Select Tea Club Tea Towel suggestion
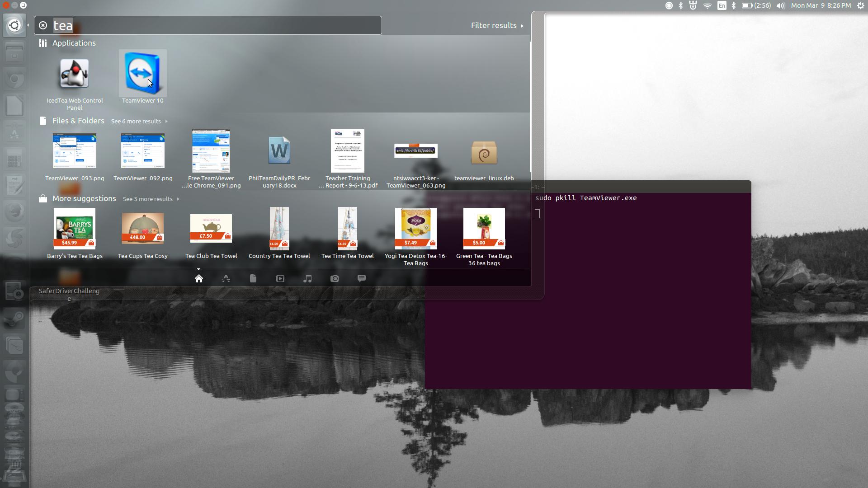This screenshot has width=868, height=488. 211,236
